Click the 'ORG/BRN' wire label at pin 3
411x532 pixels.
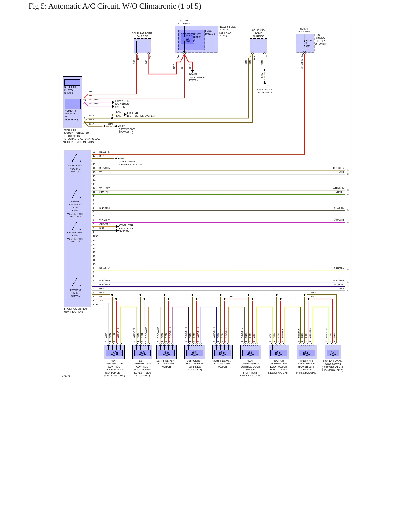105,224
